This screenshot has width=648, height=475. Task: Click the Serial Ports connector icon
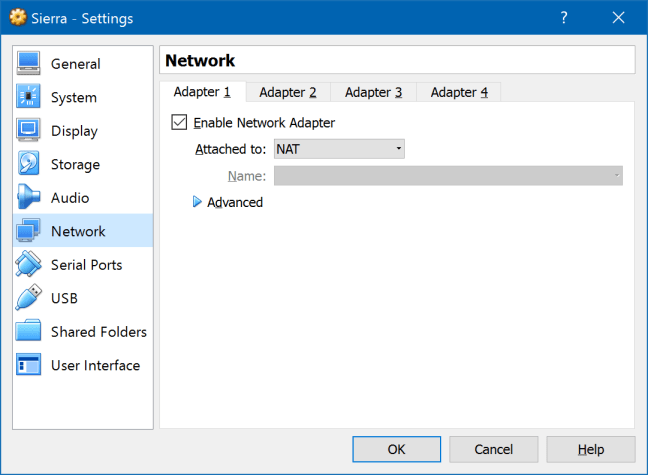coord(29,265)
